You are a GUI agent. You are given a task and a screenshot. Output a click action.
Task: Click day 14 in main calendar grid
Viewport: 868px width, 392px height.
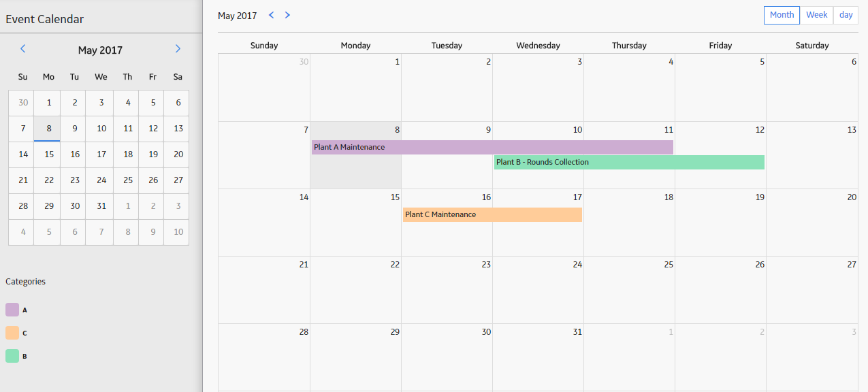264,223
